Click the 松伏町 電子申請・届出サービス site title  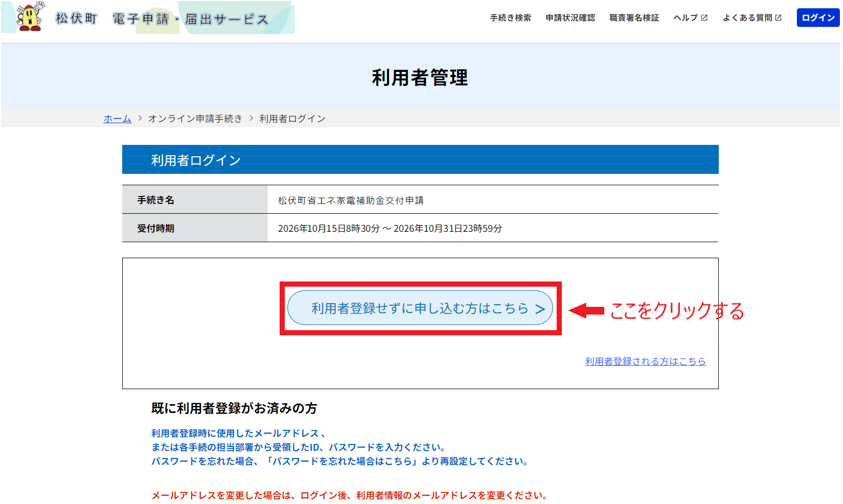tap(162, 19)
